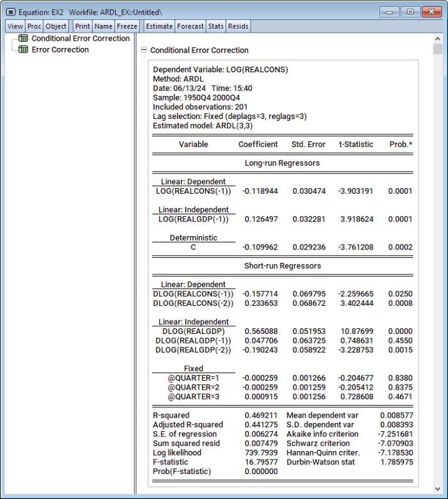Open the Object menu

click(52, 26)
